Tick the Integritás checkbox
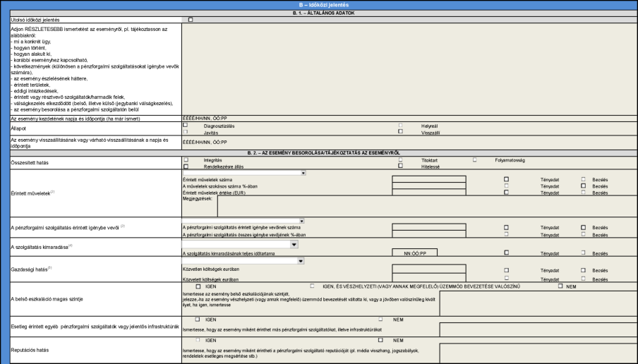 186,160
